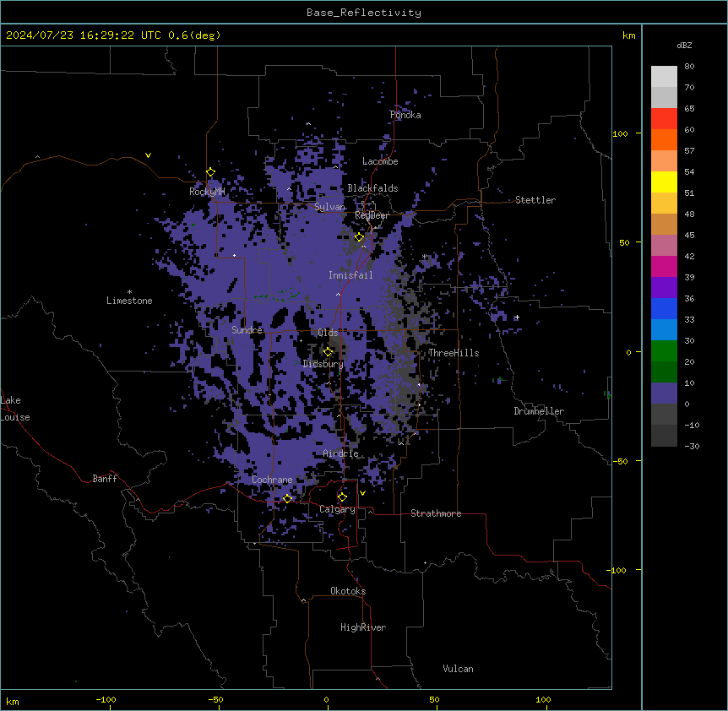Click the yellow diamond marker above RockyMH
728x711 pixels.
tap(210, 172)
